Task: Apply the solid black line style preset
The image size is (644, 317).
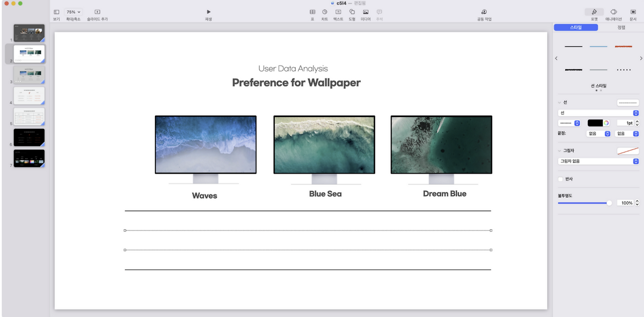Action: (x=573, y=46)
